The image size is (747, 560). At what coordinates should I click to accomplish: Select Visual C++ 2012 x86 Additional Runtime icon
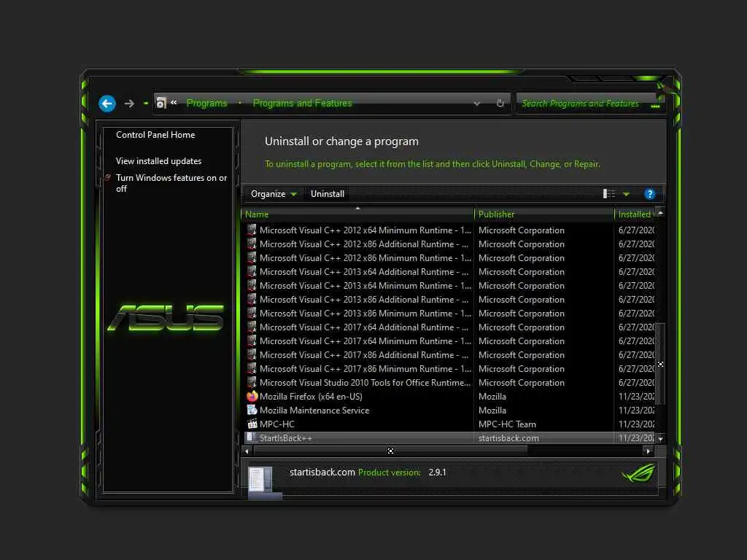(x=252, y=244)
